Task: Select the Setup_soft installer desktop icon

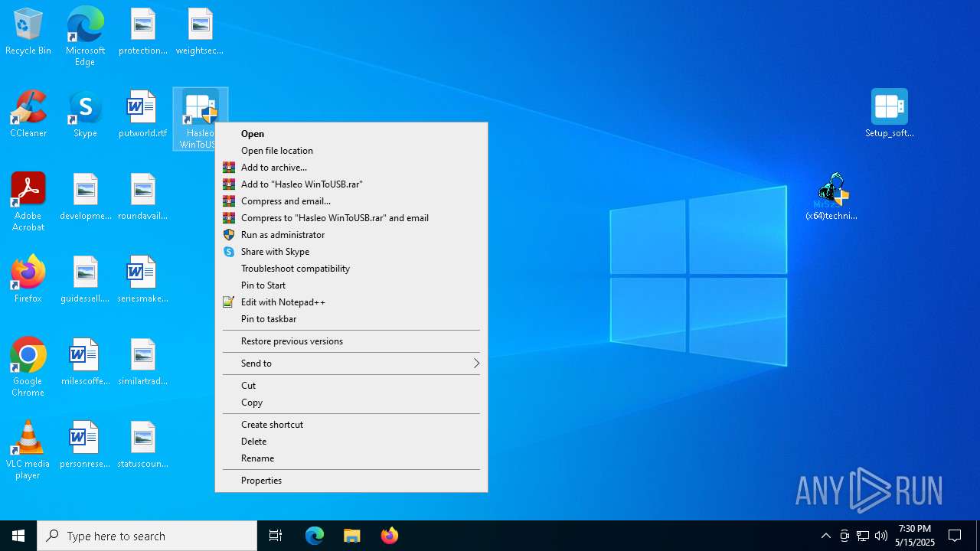Action: [x=889, y=113]
